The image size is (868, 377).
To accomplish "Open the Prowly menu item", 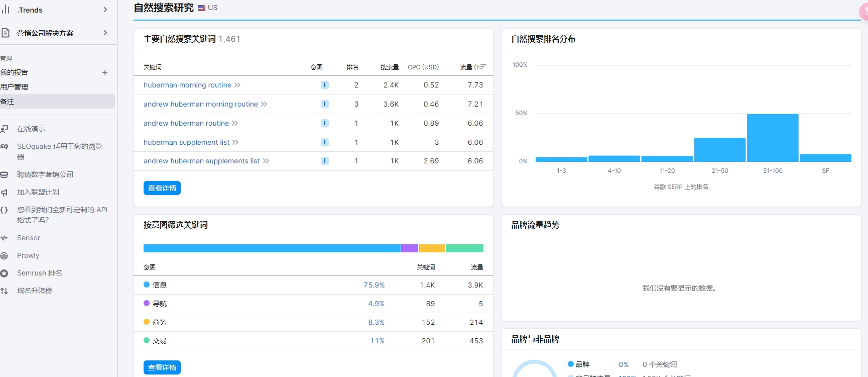I will (x=28, y=255).
